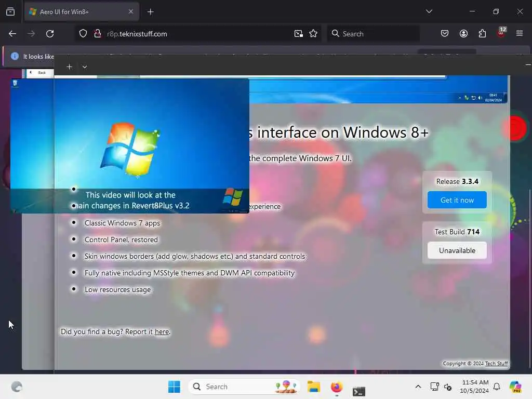Image resolution: width=532 pixels, height=399 pixels.
Task: Open the Windows Start menu
Action: point(175,387)
